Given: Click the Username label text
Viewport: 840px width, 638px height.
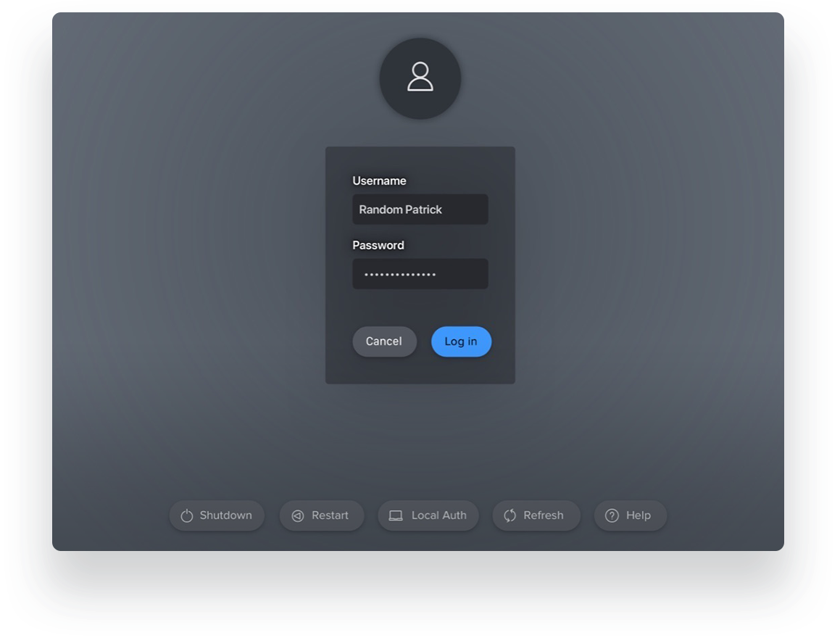Looking at the screenshot, I should click(379, 181).
